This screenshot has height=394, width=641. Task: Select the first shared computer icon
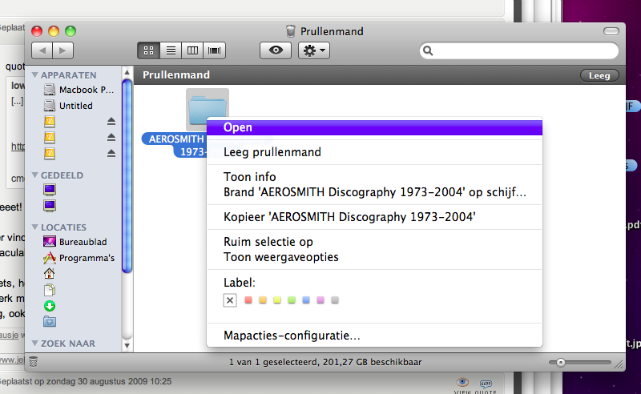click(x=49, y=190)
